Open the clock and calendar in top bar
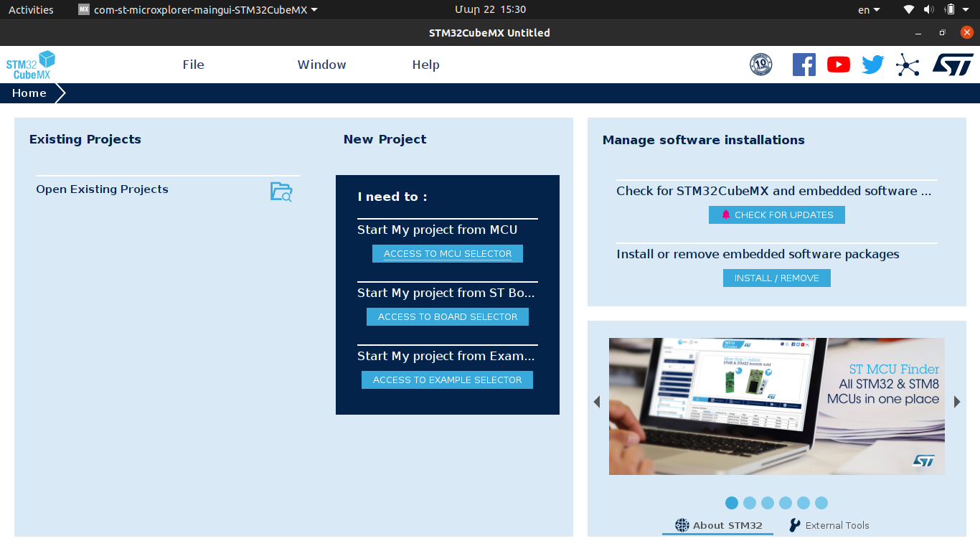Image resolution: width=980 pixels, height=551 pixels. click(x=490, y=9)
